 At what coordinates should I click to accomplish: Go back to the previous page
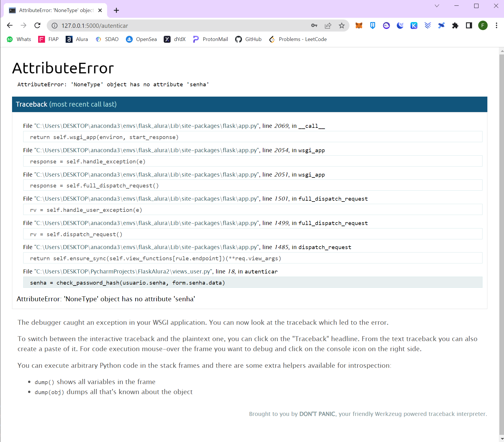[x=10, y=26]
